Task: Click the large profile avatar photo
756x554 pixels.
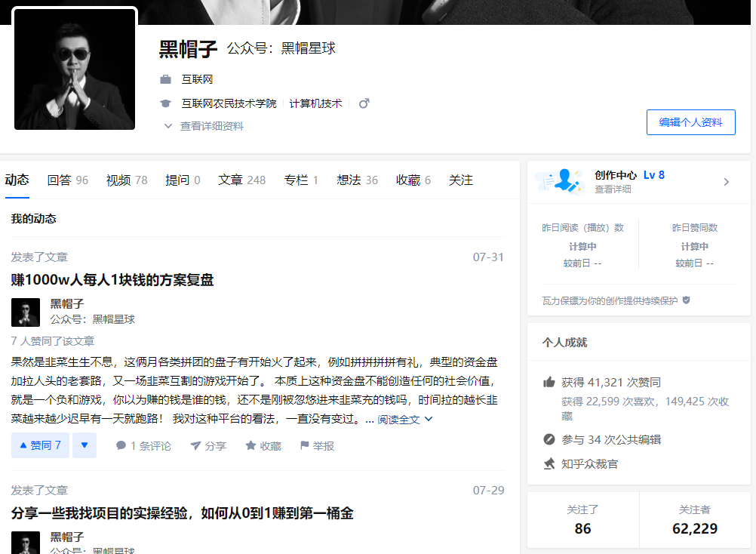Action: pyautogui.click(x=75, y=69)
